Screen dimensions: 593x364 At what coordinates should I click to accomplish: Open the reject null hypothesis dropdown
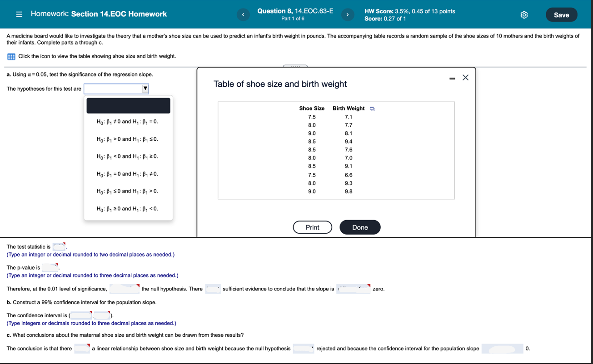[123, 289]
